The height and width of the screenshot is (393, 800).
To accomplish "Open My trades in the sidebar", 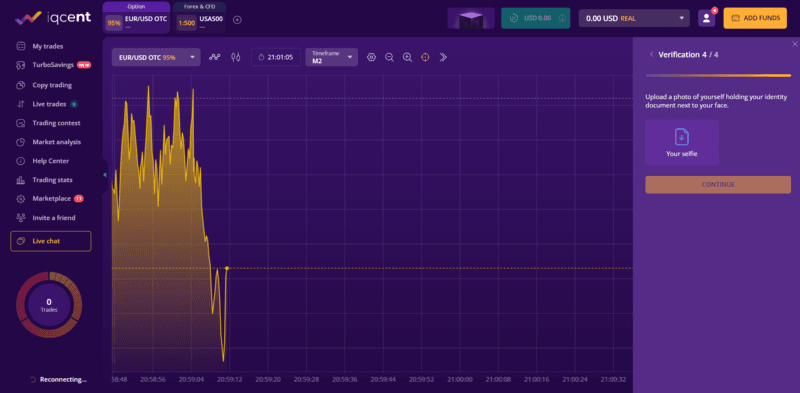I will coord(48,46).
